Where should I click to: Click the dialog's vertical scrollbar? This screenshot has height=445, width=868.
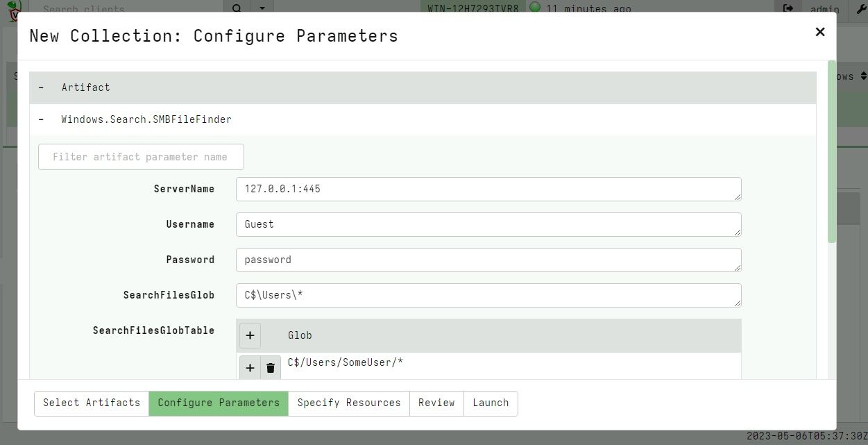(x=831, y=153)
